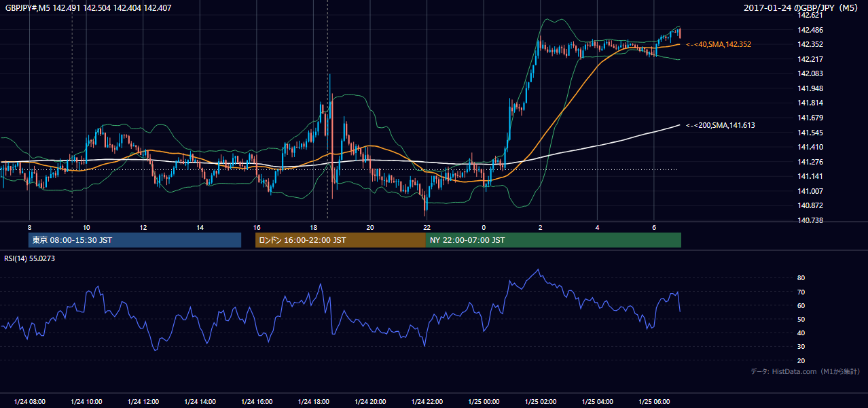Click hour label 16 under the price chart

click(x=257, y=227)
